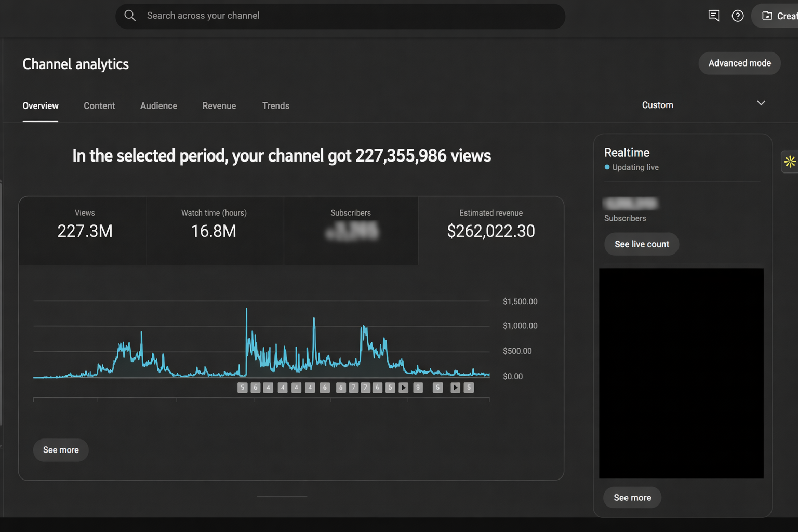The image size is (798, 532).
Task: Click See live count
Action: (x=641, y=244)
